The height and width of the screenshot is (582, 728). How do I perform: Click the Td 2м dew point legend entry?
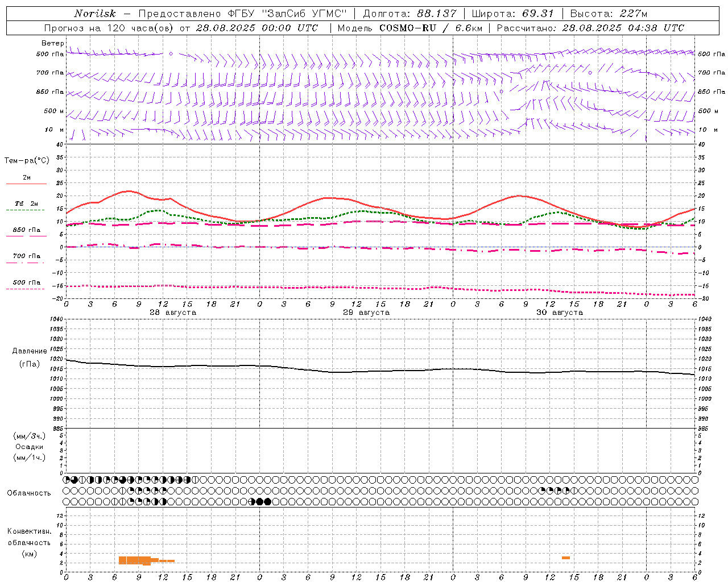[26, 206]
